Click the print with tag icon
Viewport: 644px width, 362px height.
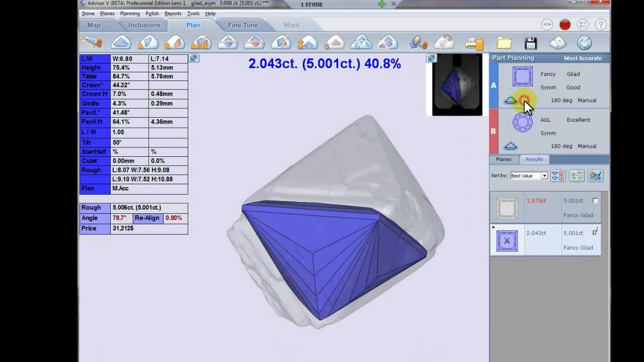(474, 43)
